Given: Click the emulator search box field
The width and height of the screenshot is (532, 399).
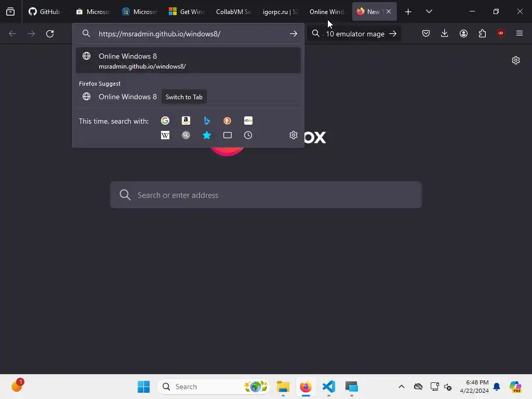Looking at the screenshot, I should 354,34.
